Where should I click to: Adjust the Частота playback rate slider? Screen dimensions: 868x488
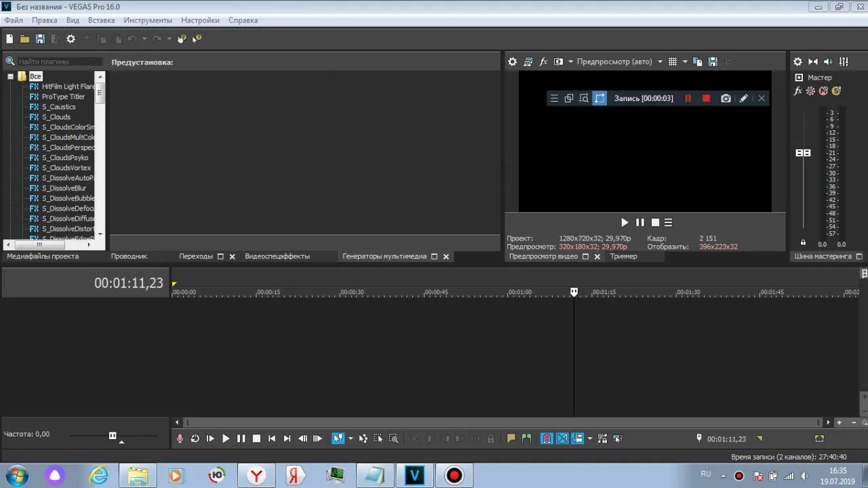click(113, 436)
